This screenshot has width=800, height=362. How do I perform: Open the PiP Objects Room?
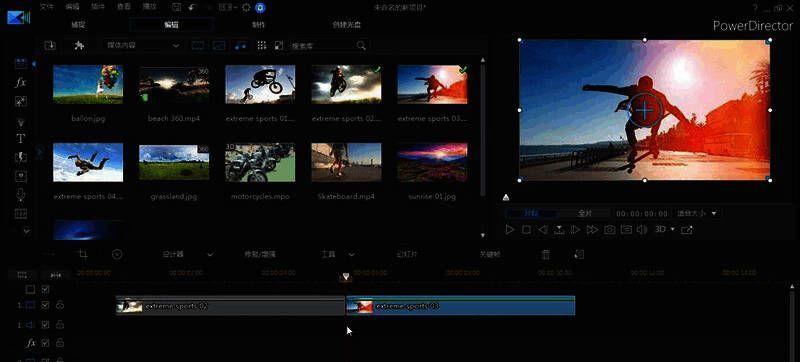tap(20, 102)
